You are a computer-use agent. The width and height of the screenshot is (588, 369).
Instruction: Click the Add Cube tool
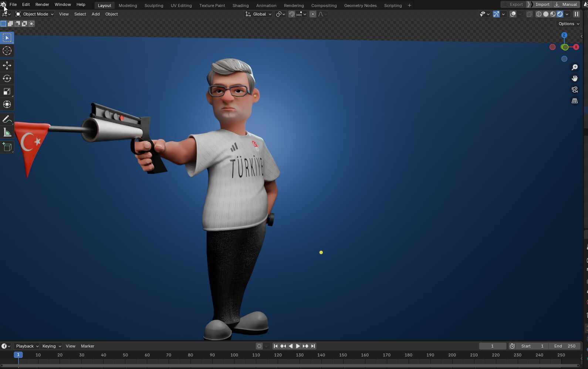point(7,147)
